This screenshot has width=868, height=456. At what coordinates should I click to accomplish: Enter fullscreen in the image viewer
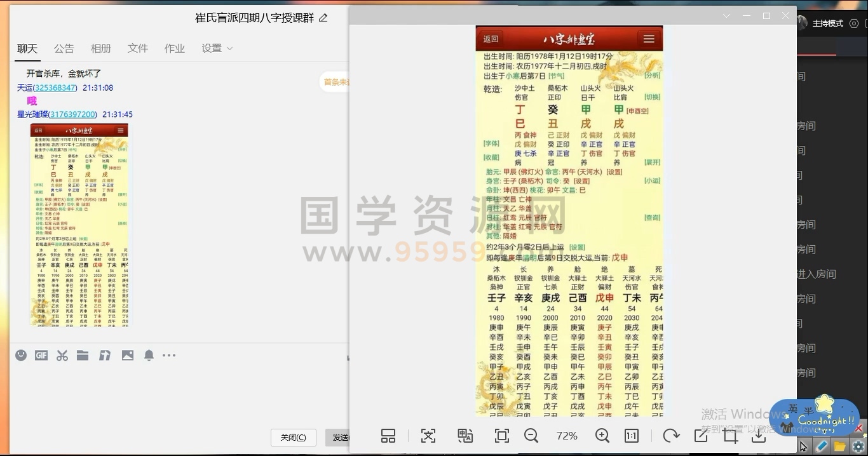tap(502, 436)
